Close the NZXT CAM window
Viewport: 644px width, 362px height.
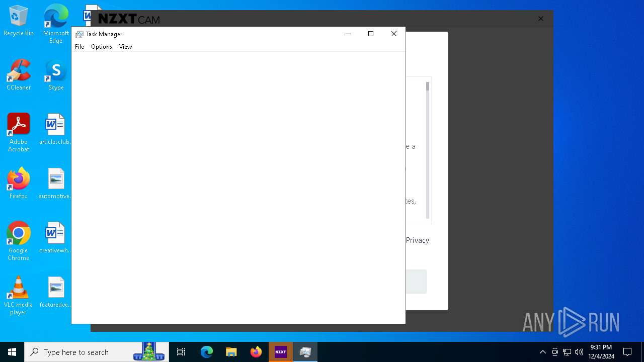click(x=541, y=19)
